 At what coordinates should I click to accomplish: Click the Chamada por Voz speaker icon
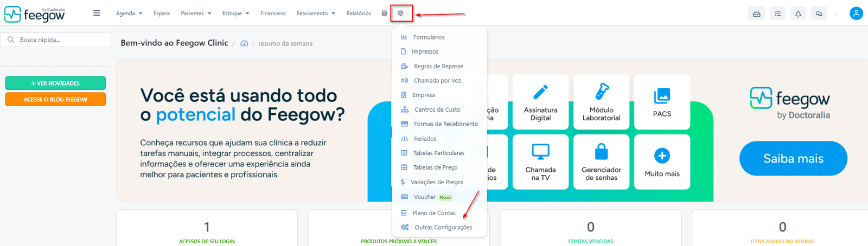coord(404,80)
